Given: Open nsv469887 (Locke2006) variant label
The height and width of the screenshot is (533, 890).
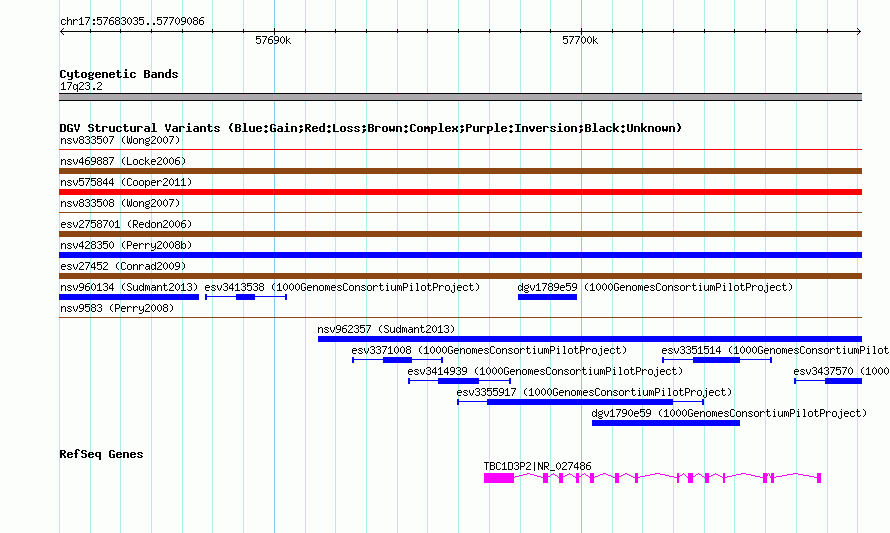Looking at the screenshot, I should coord(123,161).
